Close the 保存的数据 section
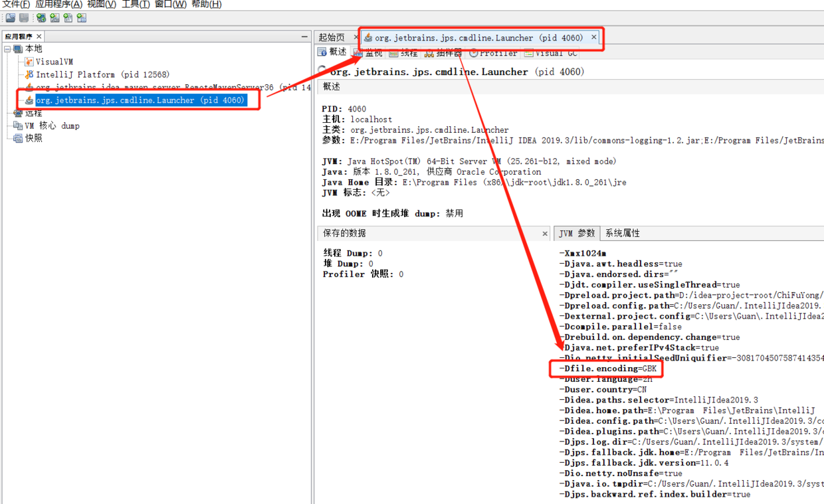The width and height of the screenshot is (824, 504). (545, 234)
